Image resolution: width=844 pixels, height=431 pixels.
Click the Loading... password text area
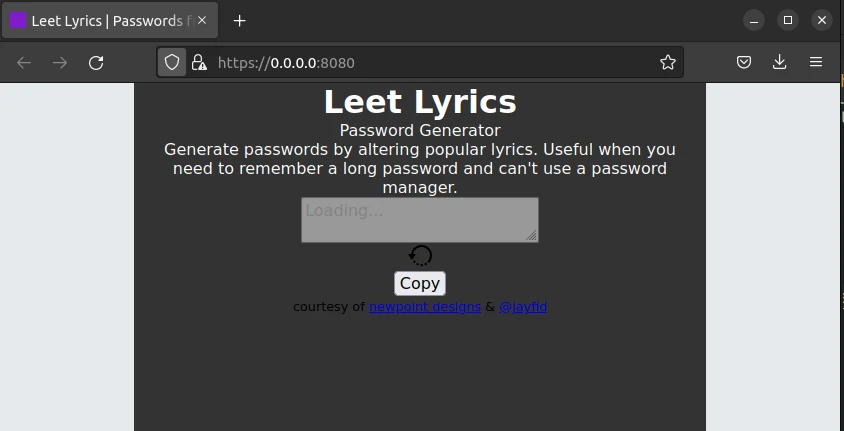[419, 219]
